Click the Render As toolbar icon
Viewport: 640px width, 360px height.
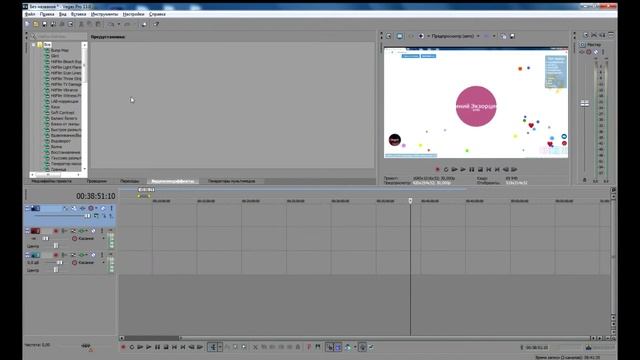(62, 24)
